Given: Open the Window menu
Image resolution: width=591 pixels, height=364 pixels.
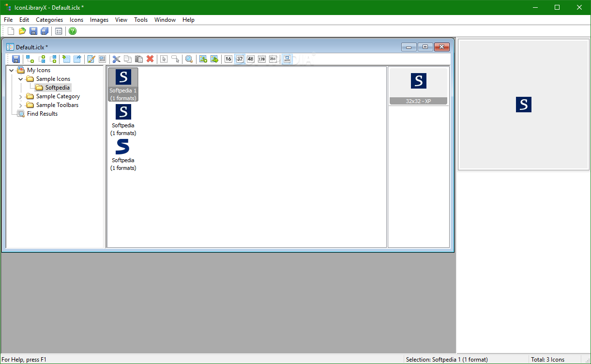Looking at the screenshot, I should point(165,20).
